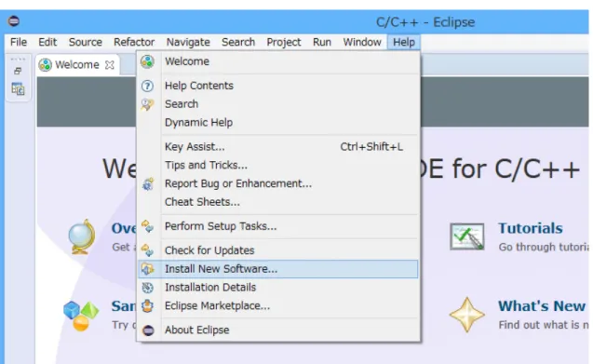Click the Overview globe icon on the Welcome page

click(81, 236)
